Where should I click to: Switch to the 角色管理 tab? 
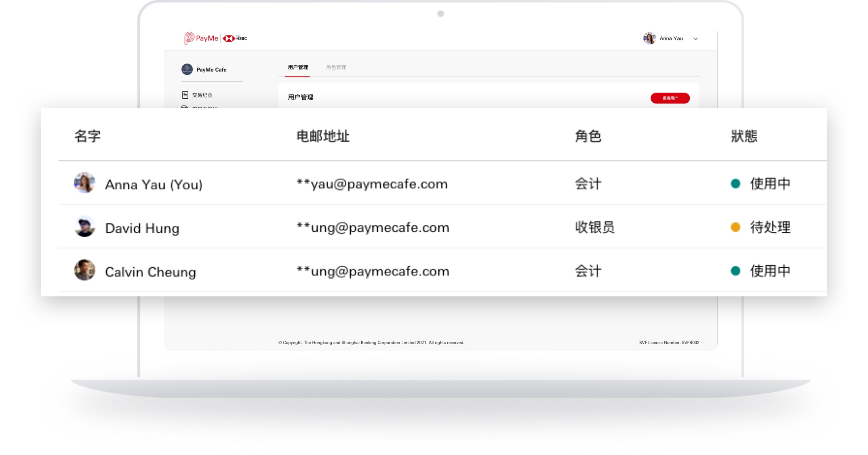click(x=336, y=67)
